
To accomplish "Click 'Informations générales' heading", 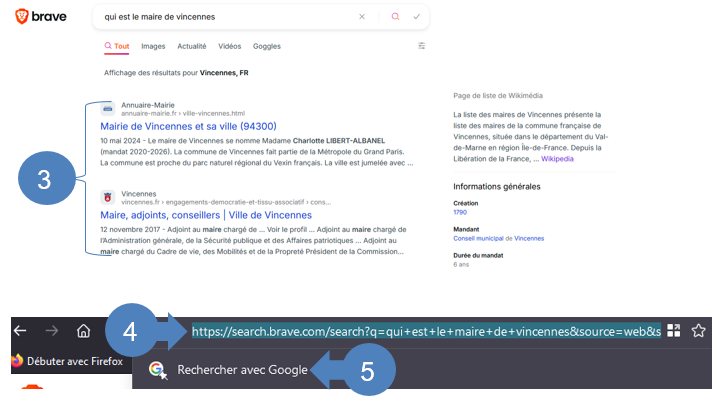I will coord(497,186).
